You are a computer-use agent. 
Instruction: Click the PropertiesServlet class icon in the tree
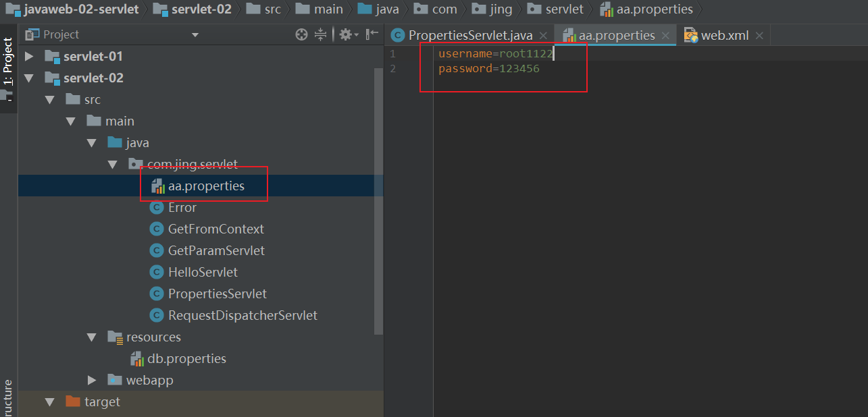coord(156,294)
